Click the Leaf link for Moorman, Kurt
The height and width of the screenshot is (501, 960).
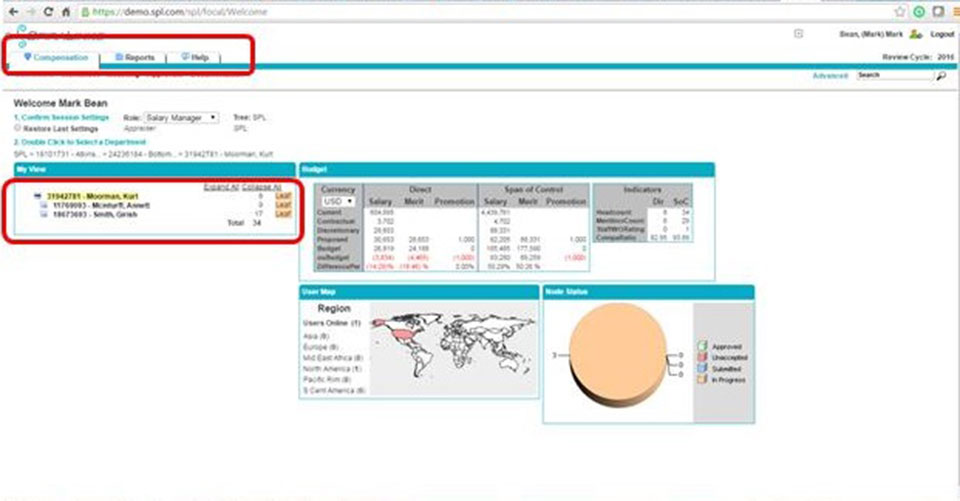[283, 196]
